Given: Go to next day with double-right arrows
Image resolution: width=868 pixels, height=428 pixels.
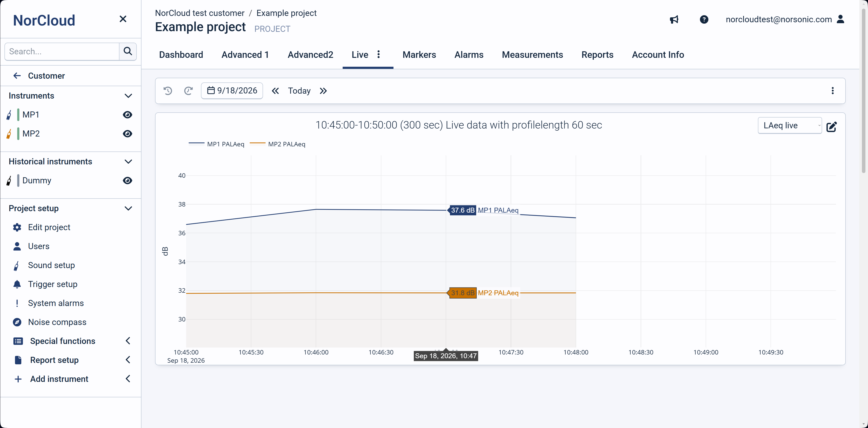Looking at the screenshot, I should [x=323, y=91].
